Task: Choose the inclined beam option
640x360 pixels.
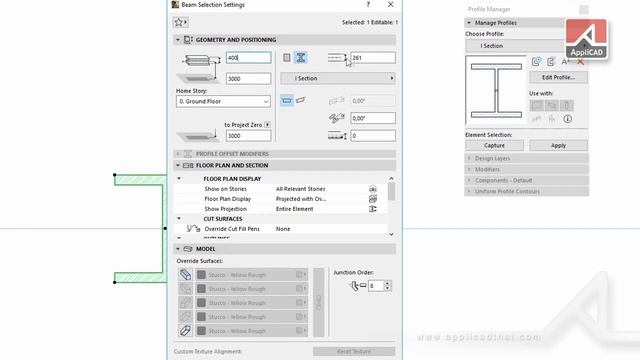Action: pyautogui.click(x=301, y=100)
